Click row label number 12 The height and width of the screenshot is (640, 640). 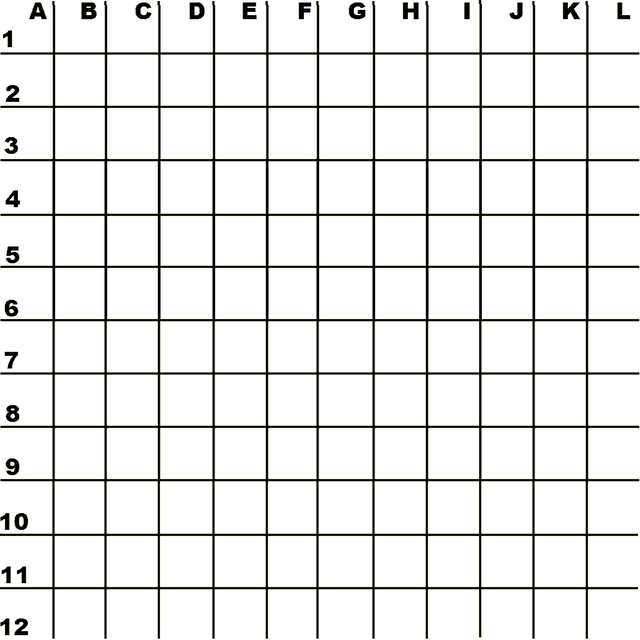pos(15,627)
